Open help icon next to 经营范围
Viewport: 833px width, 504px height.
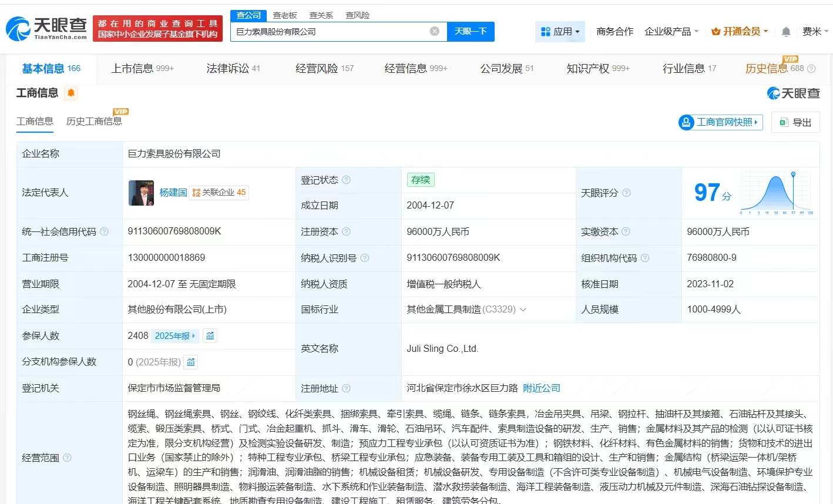67,458
